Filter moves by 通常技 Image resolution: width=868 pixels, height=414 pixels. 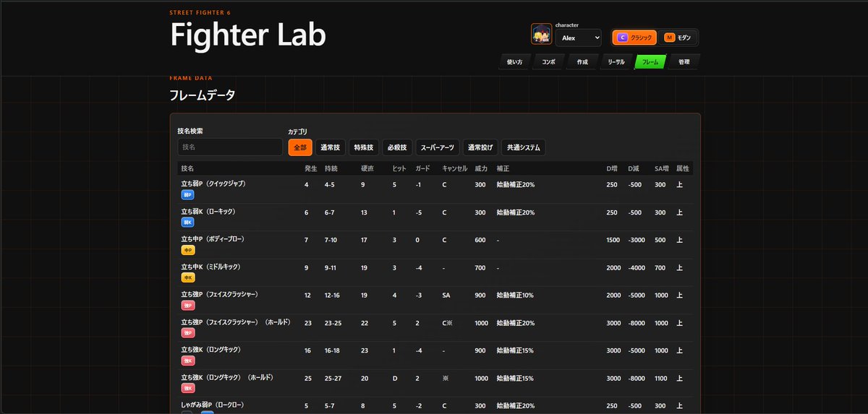[330, 147]
